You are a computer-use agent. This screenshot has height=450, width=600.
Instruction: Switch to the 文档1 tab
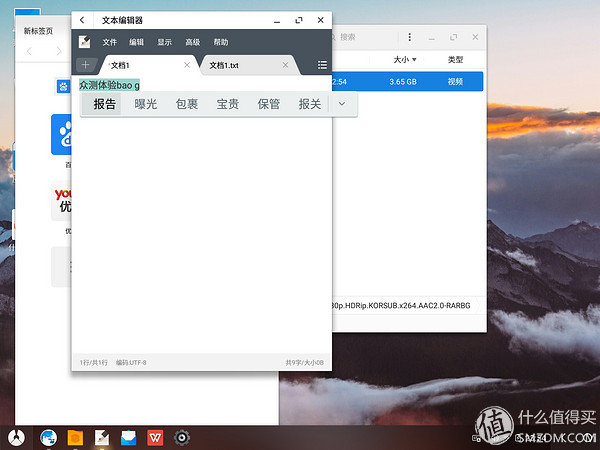(x=147, y=65)
